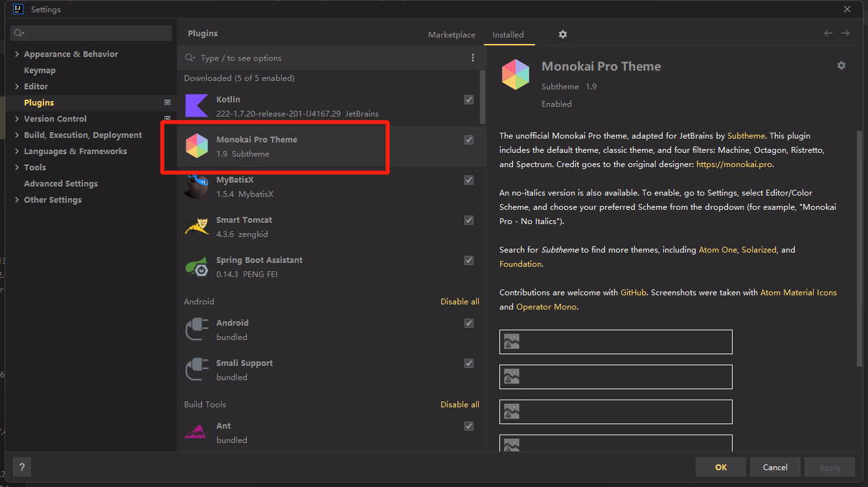Uncheck the Smali Support plugin
This screenshot has height=487, width=868.
pyautogui.click(x=469, y=363)
